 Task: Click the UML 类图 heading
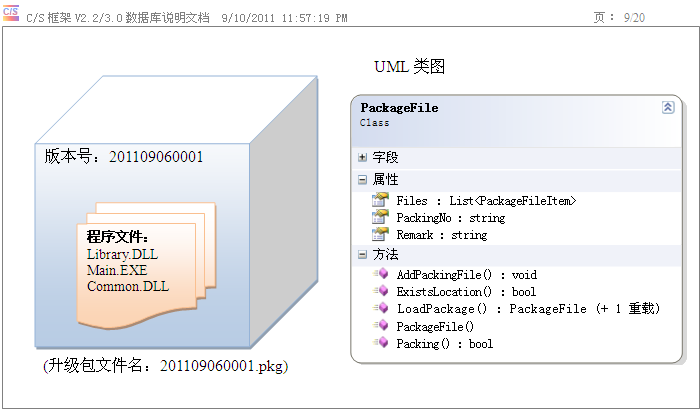point(409,67)
